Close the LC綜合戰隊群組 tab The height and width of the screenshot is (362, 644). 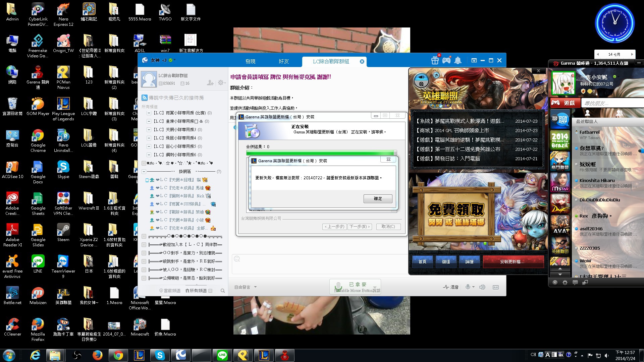[362, 61]
